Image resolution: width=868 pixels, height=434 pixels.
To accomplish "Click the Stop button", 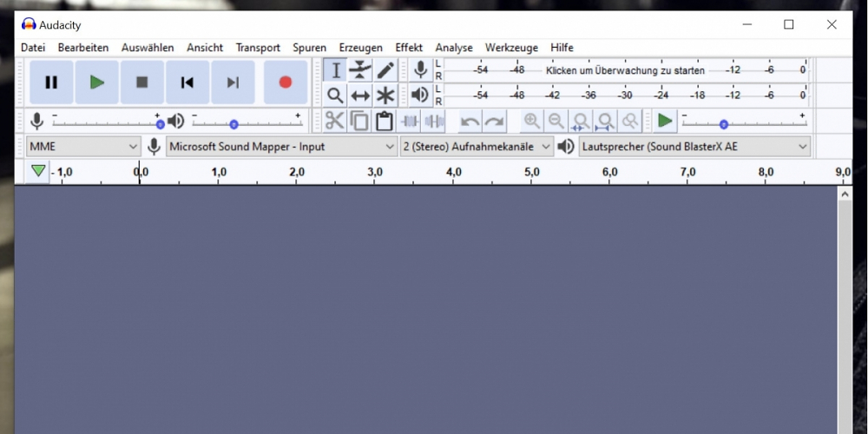I will coord(142,82).
